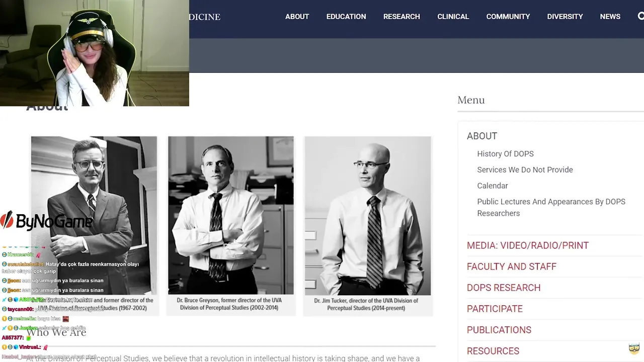Viewport: 644px width, 362px height.
Task: Open the ABOUT navigation menu
Action: click(x=297, y=17)
